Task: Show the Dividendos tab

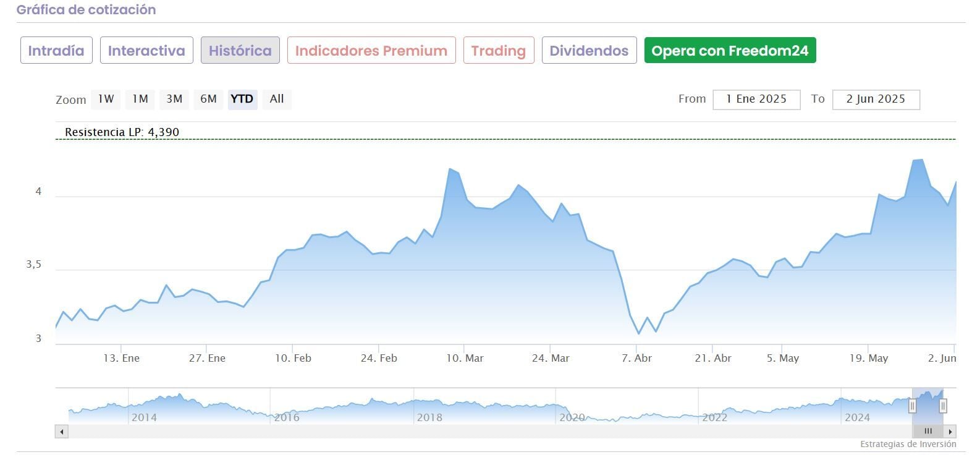Action: 589,50
